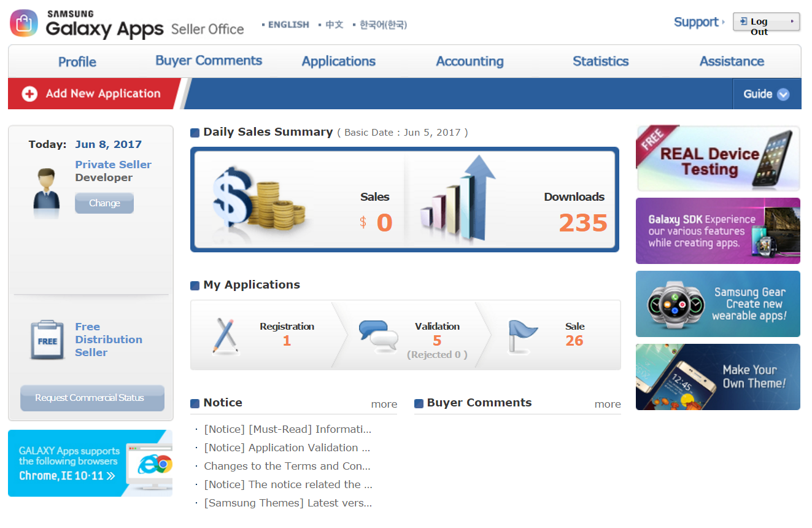This screenshot has height=528, width=812.
Task: Open the Galaxy SDK Experience banner
Action: pos(718,231)
